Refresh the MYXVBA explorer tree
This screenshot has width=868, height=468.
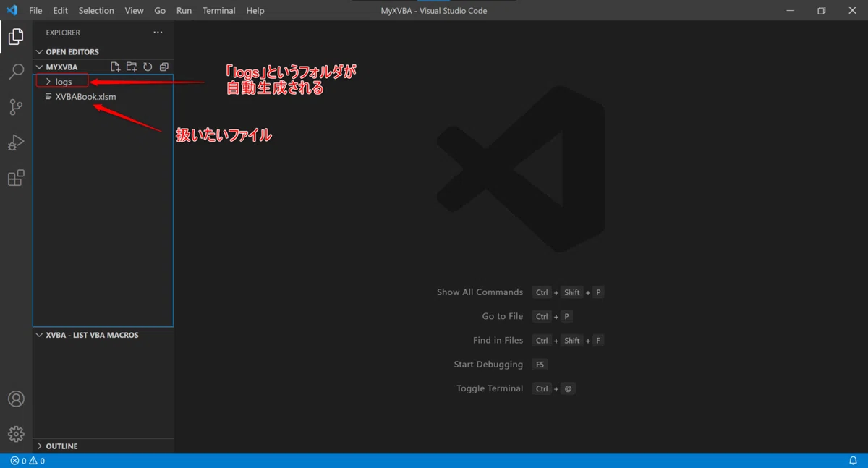click(148, 67)
